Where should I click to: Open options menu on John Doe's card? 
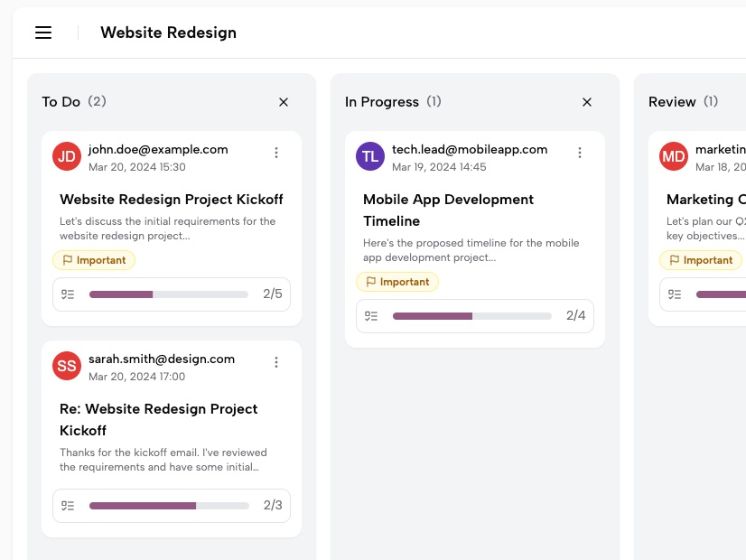coord(276,153)
